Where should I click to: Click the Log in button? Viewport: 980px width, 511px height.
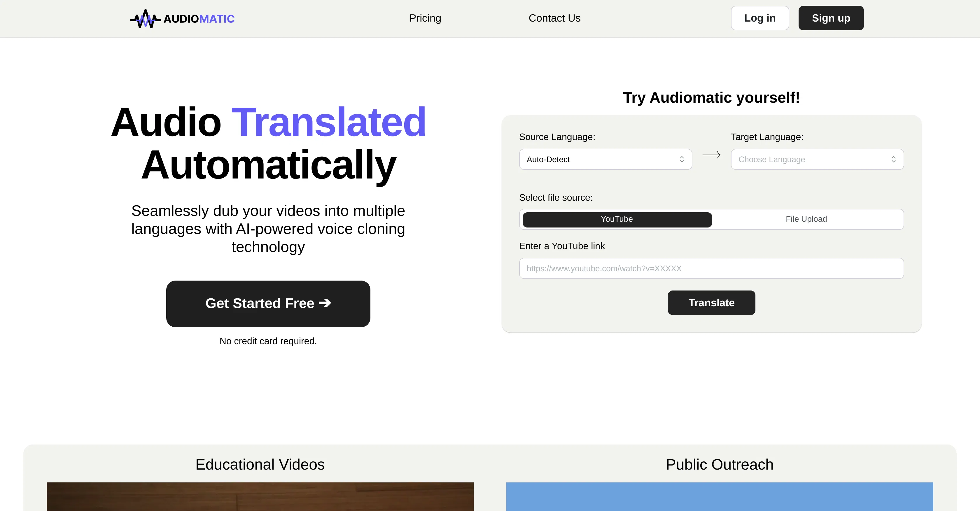[760, 18]
